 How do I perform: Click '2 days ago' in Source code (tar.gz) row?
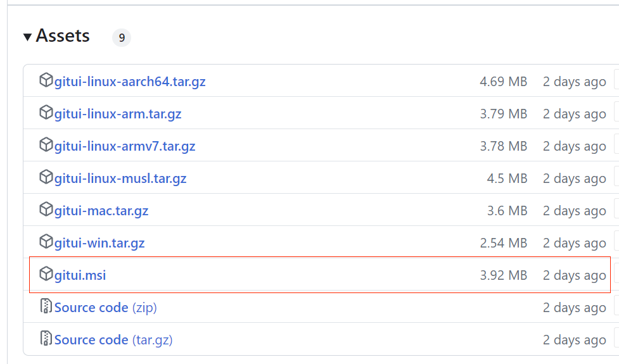(575, 341)
